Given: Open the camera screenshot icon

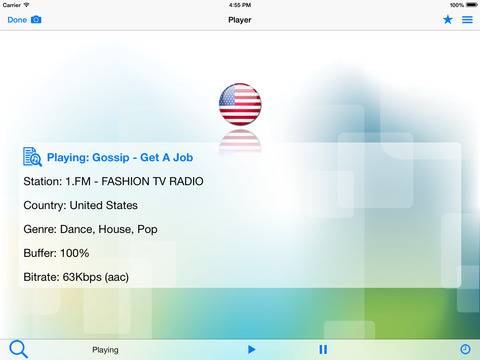Looking at the screenshot, I should pos(36,20).
